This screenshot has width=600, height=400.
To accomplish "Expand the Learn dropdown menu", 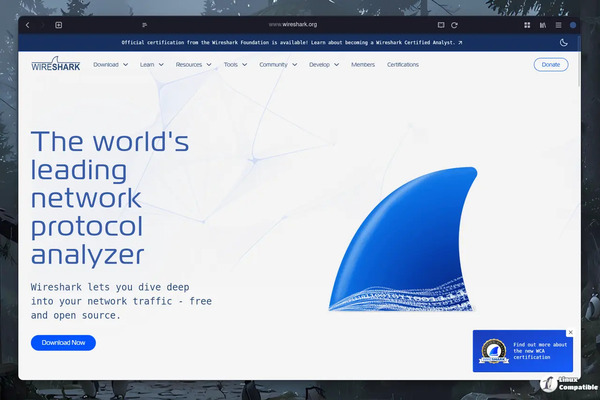I will click(152, 65).
